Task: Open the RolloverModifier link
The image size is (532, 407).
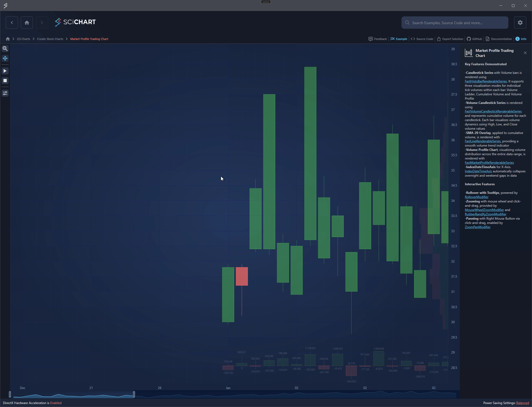Action: coord(476,197)
